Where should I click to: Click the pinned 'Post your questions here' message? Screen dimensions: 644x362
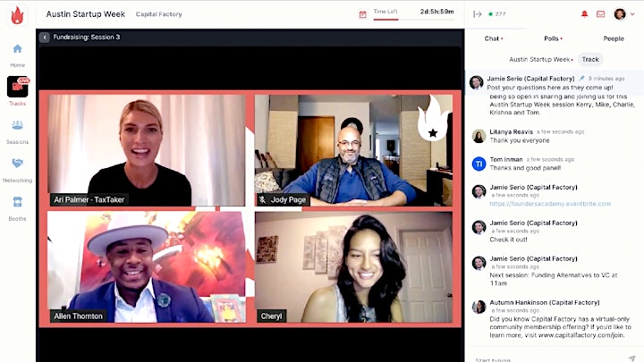point(550,88)
